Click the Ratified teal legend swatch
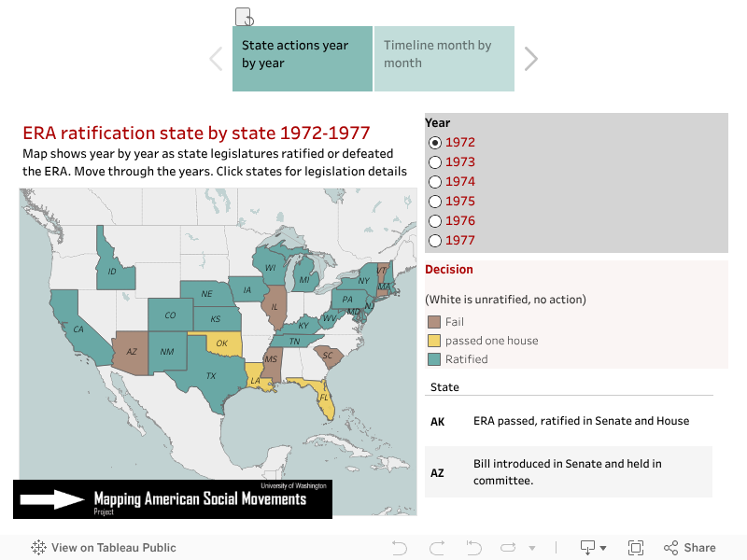747x560 pixels. click(x=434, y=359)
